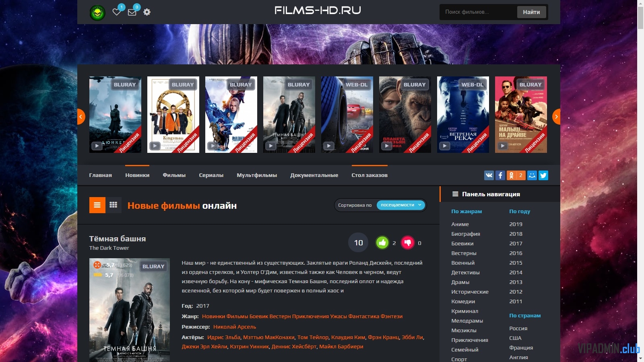644x362 pixels.
Task: Open the Dunkirk poster thumbnail
Action: pyautogui.click(x=115, y=115)
